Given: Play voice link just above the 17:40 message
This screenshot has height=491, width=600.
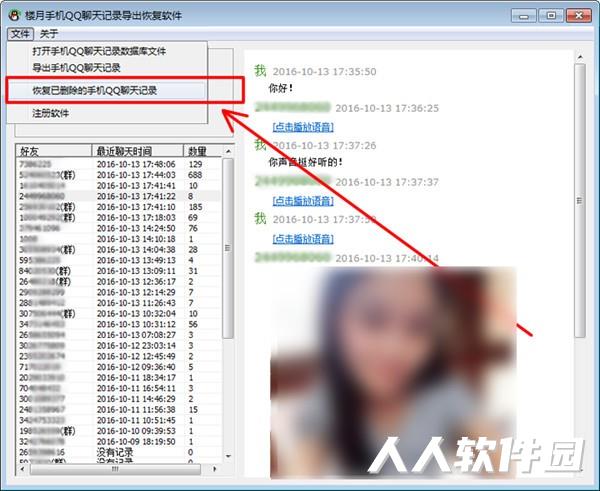Looking at the screenshot, I should pyautogui.click(x=303, y=239).
